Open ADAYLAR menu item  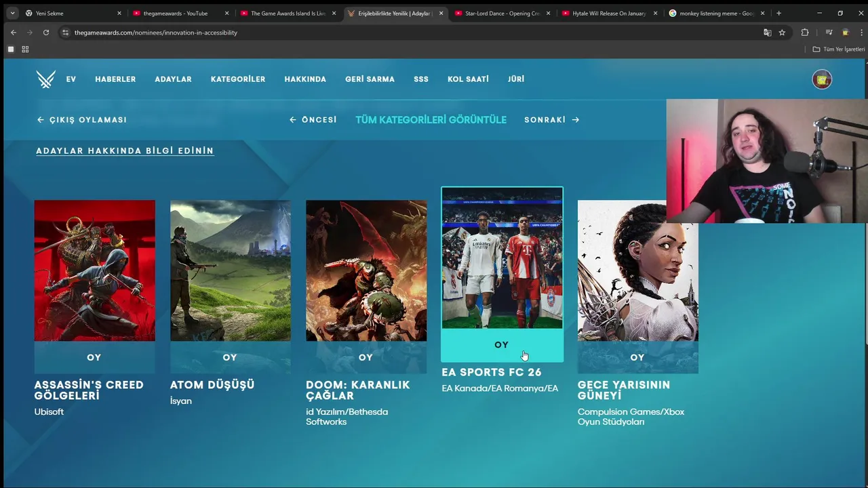pyautogui.click(x=173, y=79)
